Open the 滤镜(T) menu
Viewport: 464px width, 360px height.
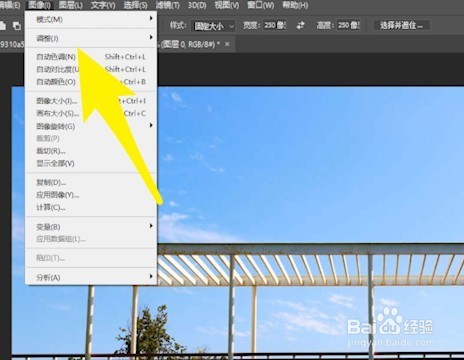click(x=167, y=5)
